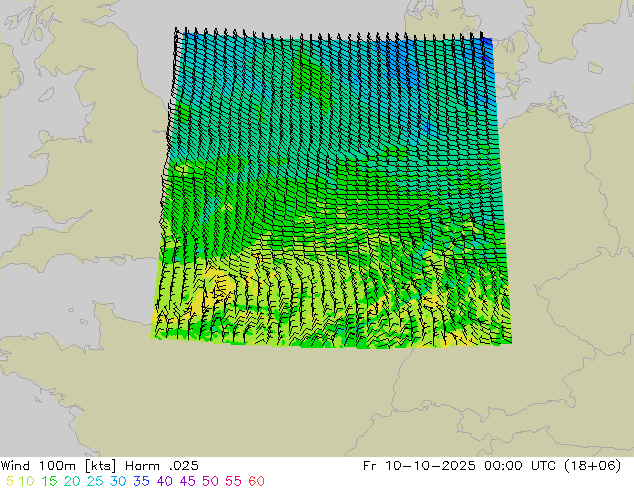Image resolution: width=634 pixels, height=490 pixels.
Task: Click the 'Fr 10-10-2025' date text
Action: pos(419,466)
